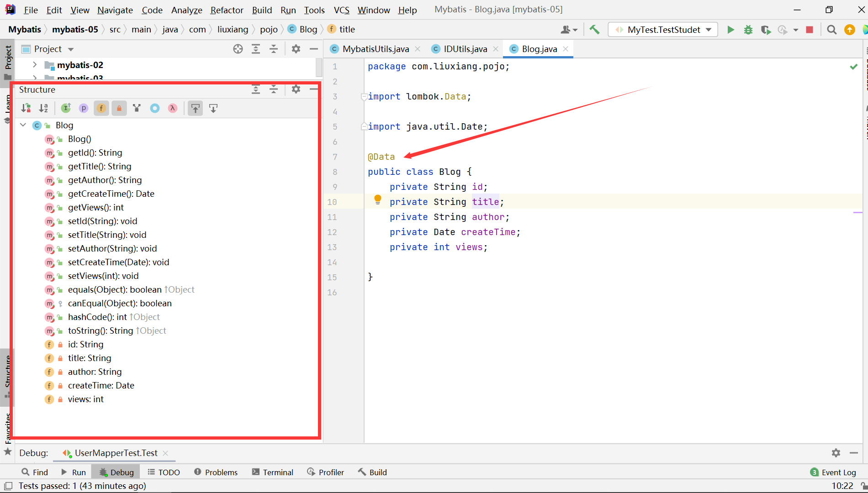
Task: Open Search Everywhere magnifier icon
Action: 832,30
